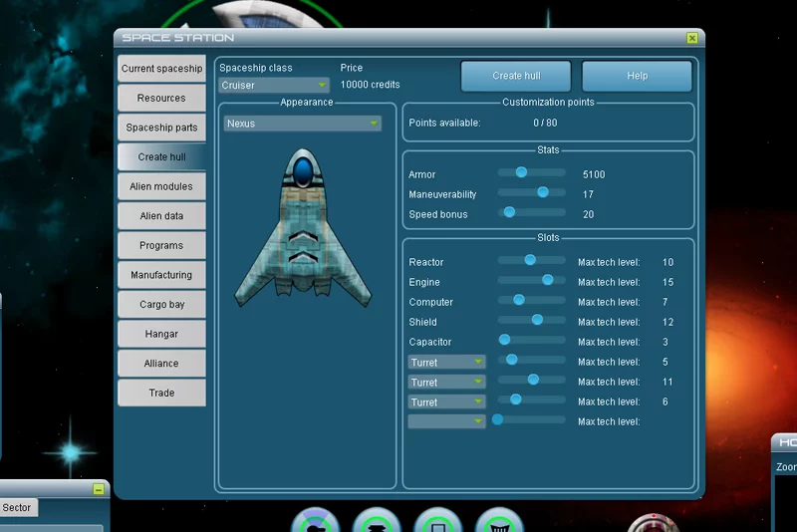
Task: Open the Turret dropdown with tech level 5
Action: click(x=446, y=362)
